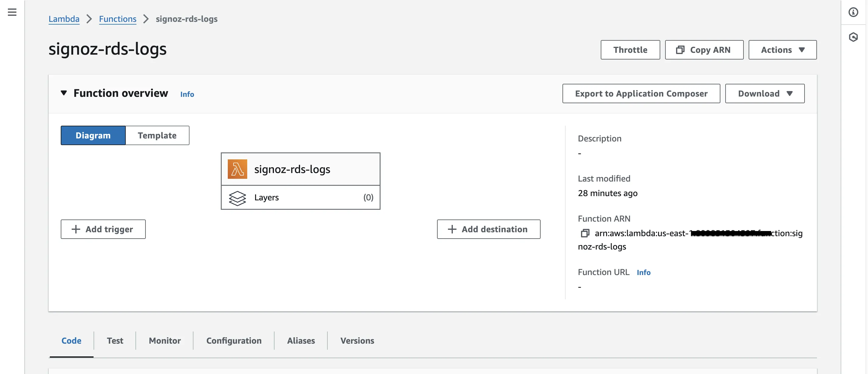Open the Versions tab
This screenshot has height=374, width=868.
pyautogui.click(x=357, y=341)
